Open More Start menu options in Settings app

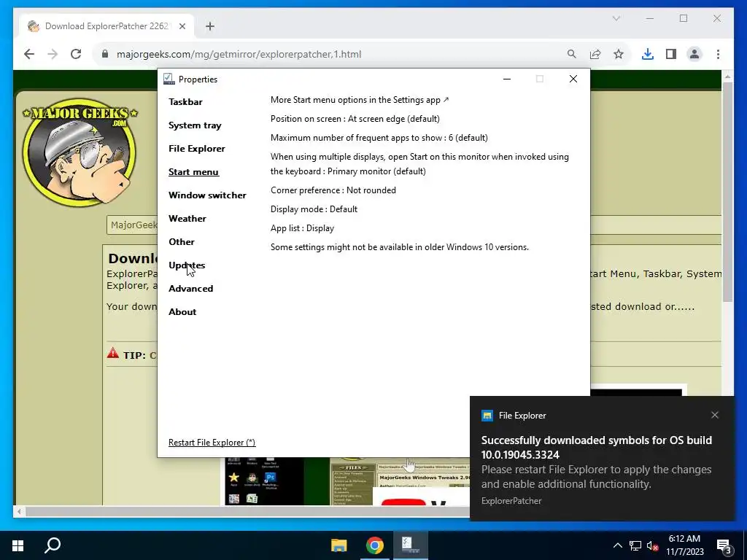360,100
